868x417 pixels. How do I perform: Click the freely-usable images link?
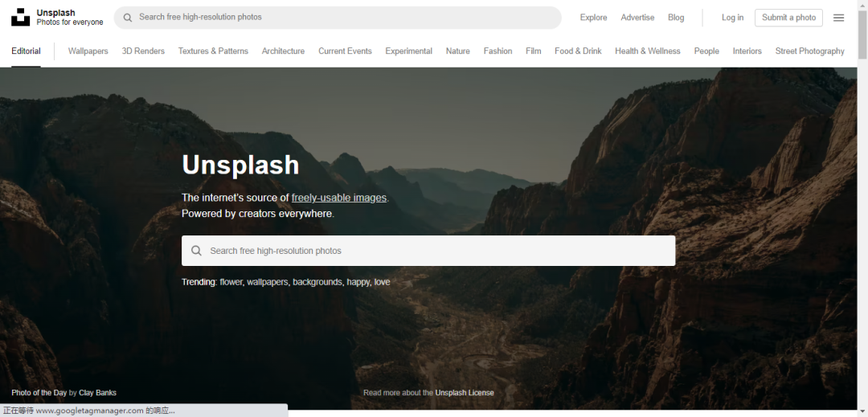tap(339, 198)
